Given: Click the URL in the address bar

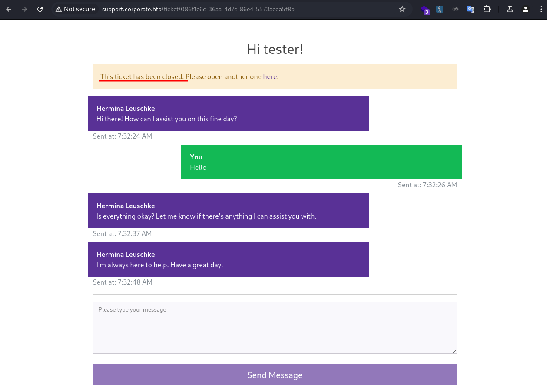Looking at the screenshot, I should [198, 9].
